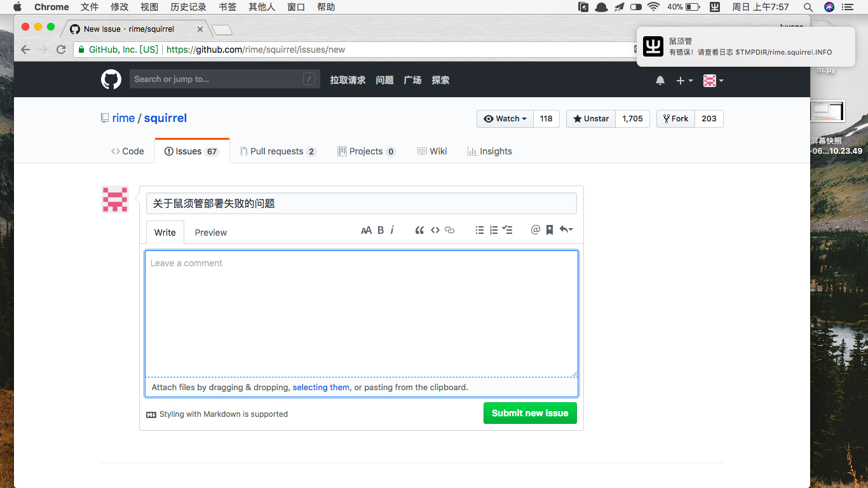Viewport: 868px width, 488px height.
Task: Insert a bulleted list in the comment
Action: click(x=480, y=230)
